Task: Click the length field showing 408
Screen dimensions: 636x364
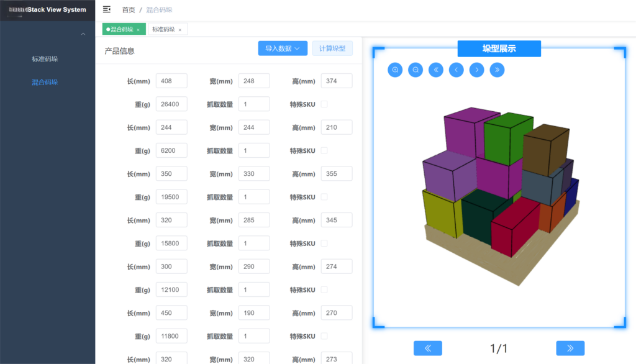Action: point(171,81)
